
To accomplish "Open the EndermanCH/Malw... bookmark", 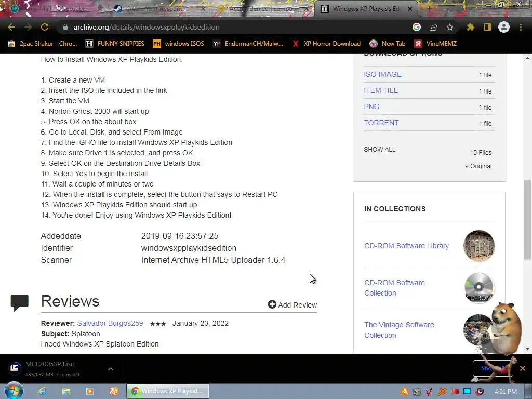I will click(x=248, y=44).
